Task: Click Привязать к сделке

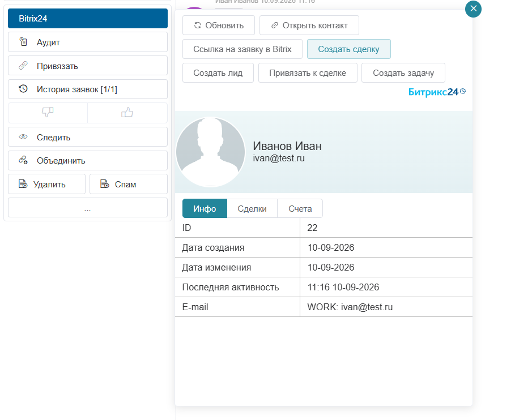Action: [x=308, y=73]
